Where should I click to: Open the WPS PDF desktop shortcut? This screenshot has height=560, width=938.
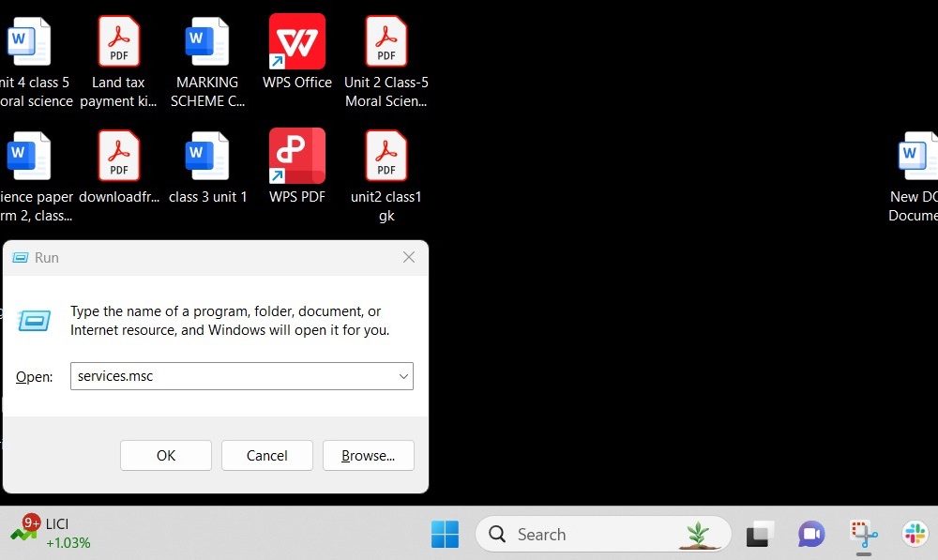(296, 157)
